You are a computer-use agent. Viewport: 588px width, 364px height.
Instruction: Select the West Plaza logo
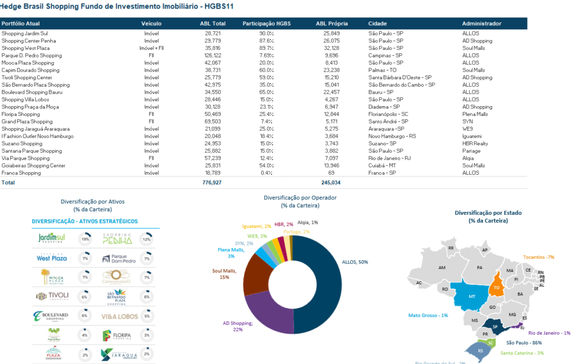coord(52,258)
